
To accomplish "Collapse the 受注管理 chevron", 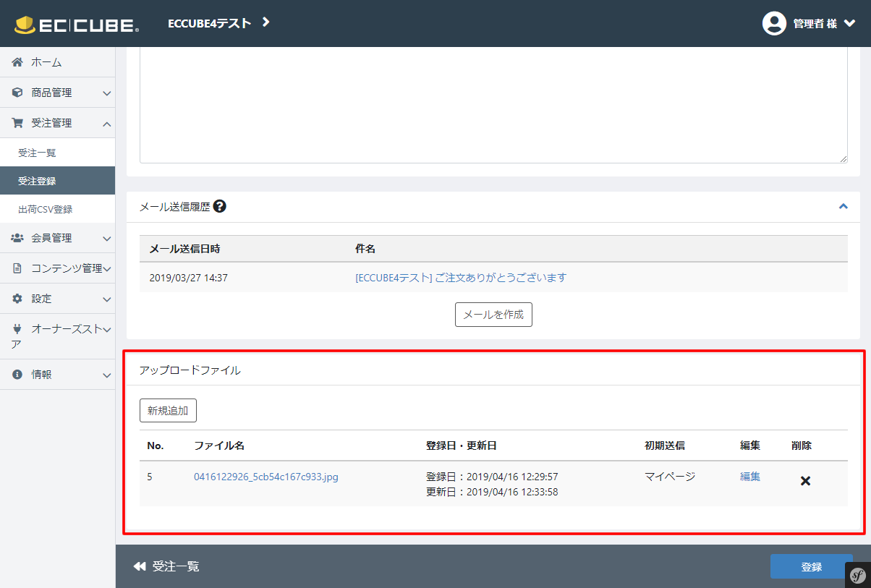I will tap(106, 124).
